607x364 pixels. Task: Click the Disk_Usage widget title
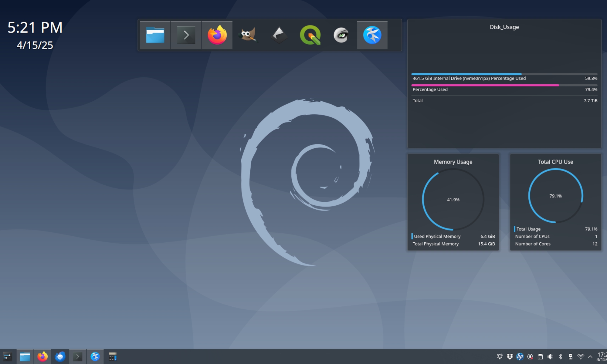point(504,27)
